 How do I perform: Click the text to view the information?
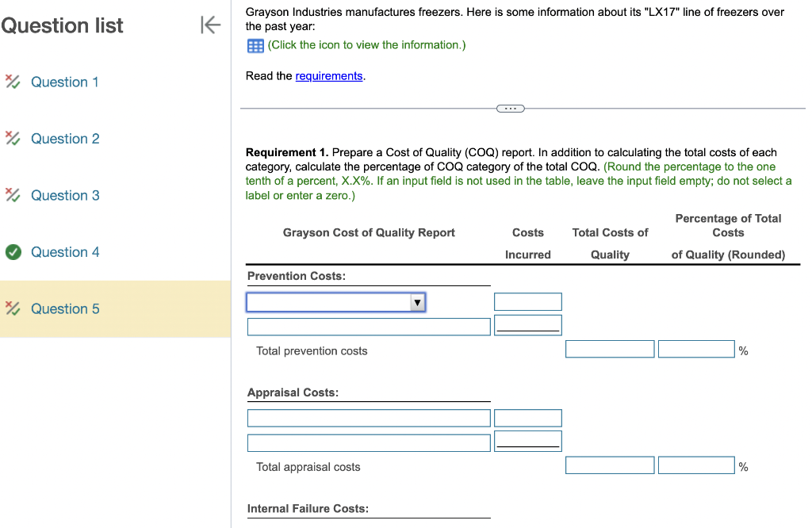(366, 45)
